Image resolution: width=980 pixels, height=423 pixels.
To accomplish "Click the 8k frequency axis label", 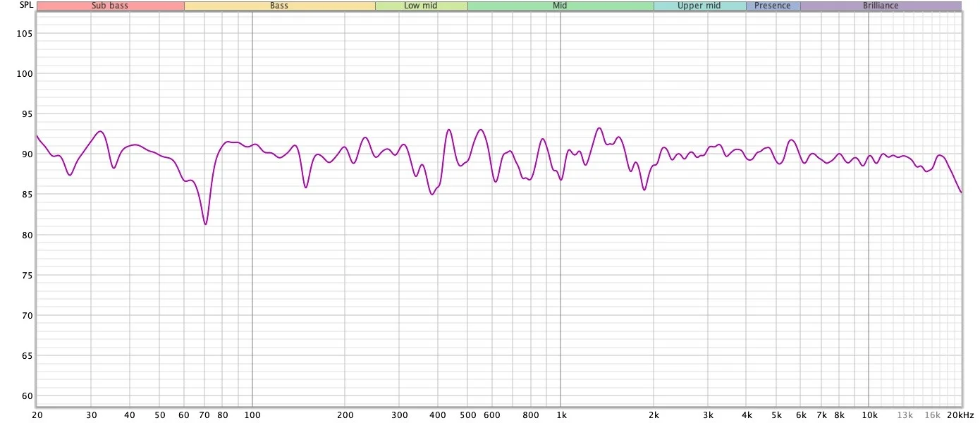I will (839, 415).
